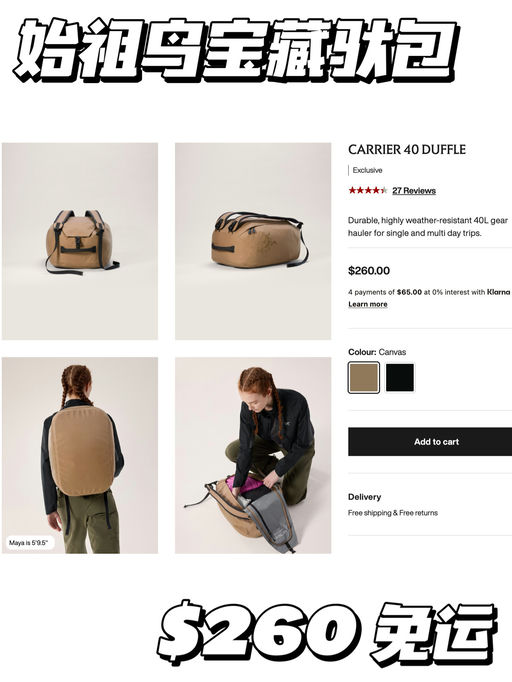The height and width of the screenshot is (682, 512).
Task: Click the 'Maya is 5'9.5"' model caption
Action: click(x=29, y=543)
